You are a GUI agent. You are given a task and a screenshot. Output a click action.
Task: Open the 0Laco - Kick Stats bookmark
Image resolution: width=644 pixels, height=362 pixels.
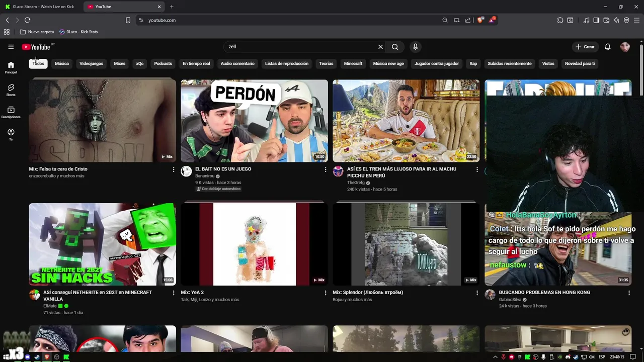(78, 32)
